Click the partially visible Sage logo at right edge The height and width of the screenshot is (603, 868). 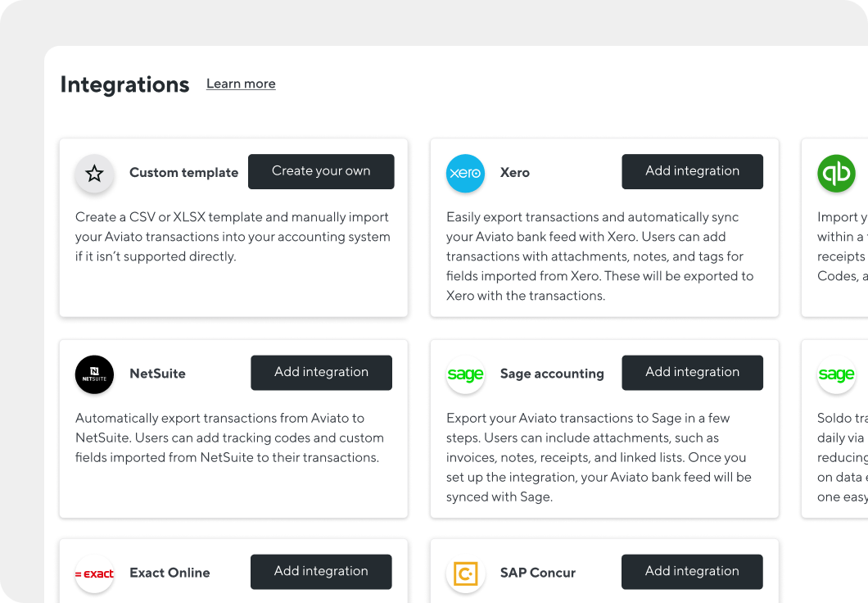point(836,374)
